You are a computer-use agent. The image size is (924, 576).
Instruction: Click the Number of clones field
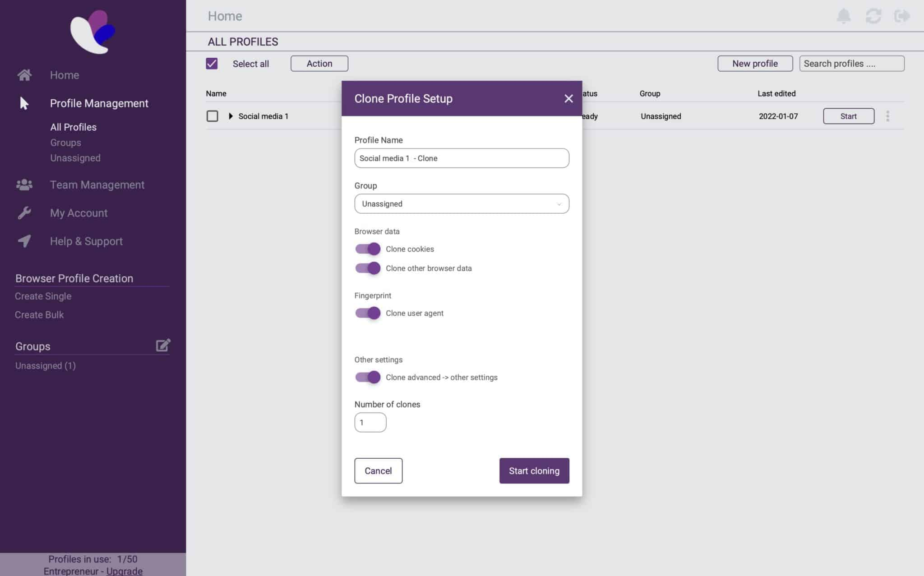pos(370,423)
